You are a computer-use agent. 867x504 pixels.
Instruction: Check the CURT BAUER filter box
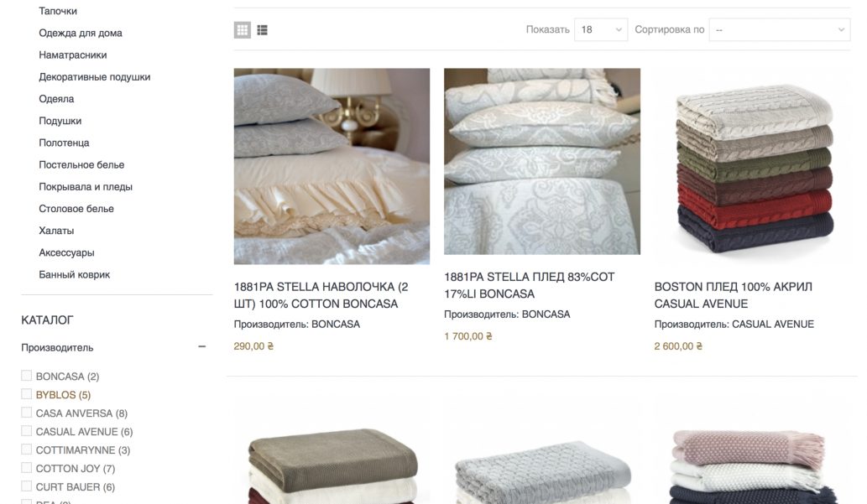(27, 486)
